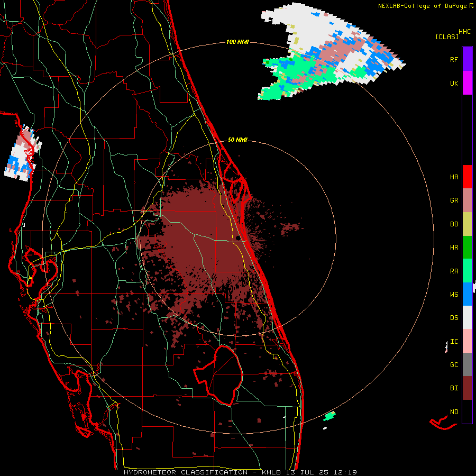This screenshot has height=476, width=476.
Task: Click the 'BD' legend label
Action: click(x=454, y=224)
